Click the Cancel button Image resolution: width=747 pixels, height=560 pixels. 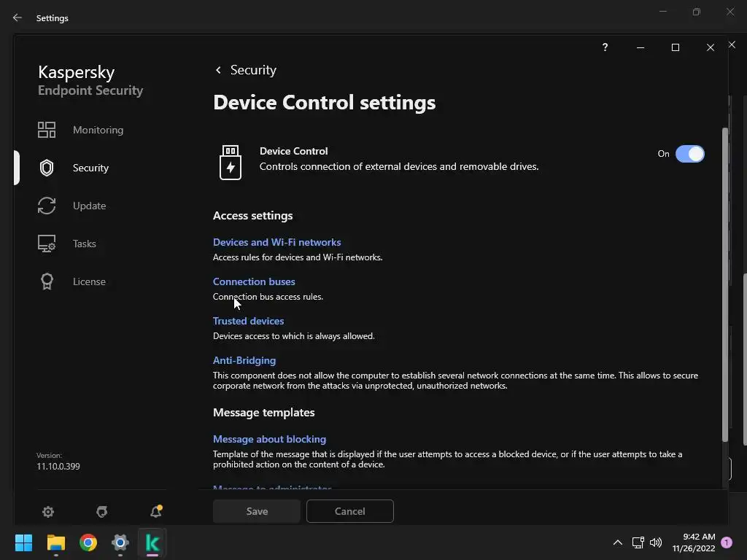(x=350, y=511)
